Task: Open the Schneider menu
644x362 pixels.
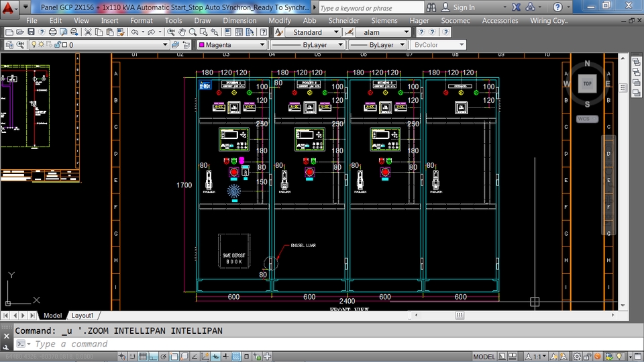Action: pos(343,20)
